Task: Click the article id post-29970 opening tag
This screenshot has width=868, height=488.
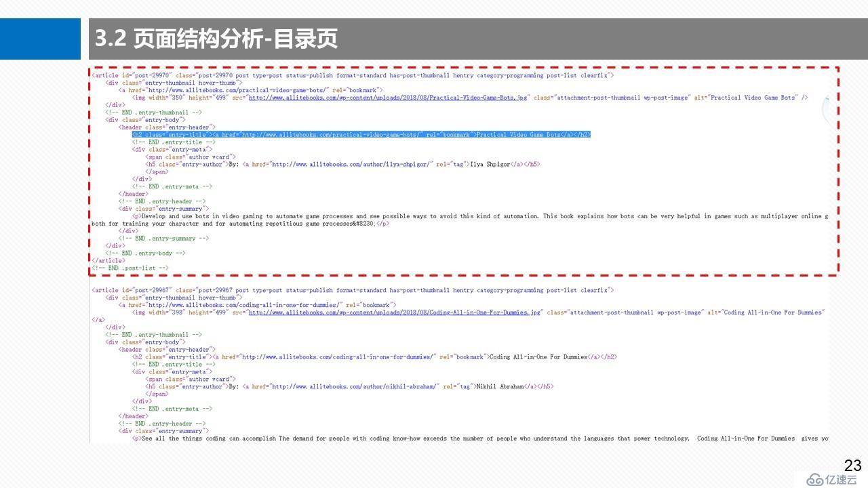Action: (352, 75)
